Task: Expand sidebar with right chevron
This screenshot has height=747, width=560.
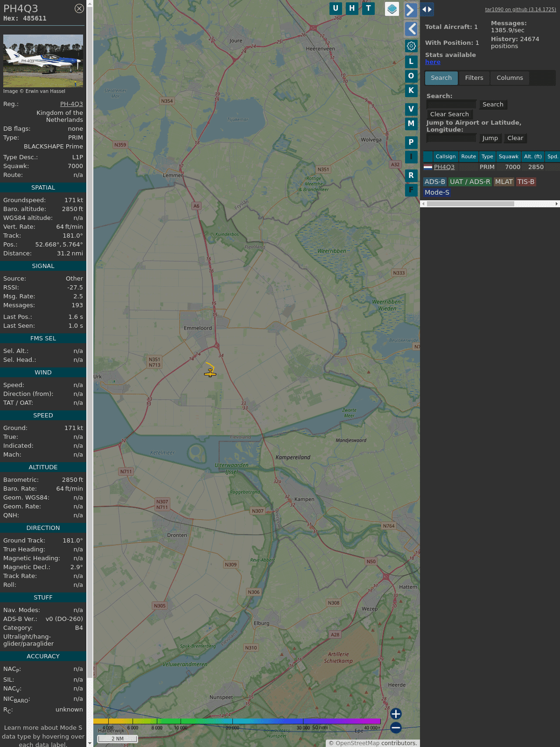Action: 411,10
